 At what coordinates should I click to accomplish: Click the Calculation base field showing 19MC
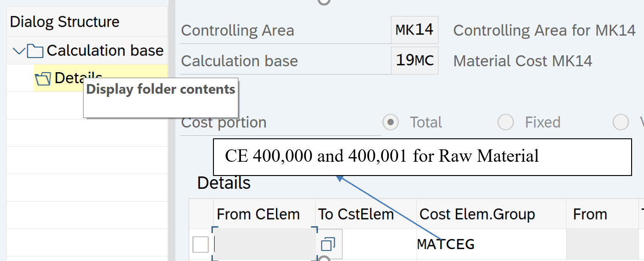coord(414,61)
